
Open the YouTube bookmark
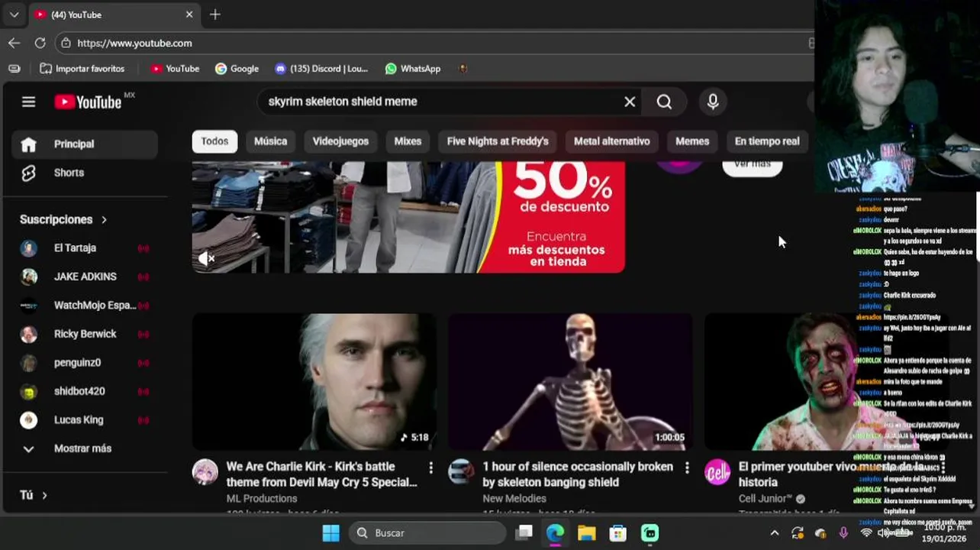pos(175,69)
